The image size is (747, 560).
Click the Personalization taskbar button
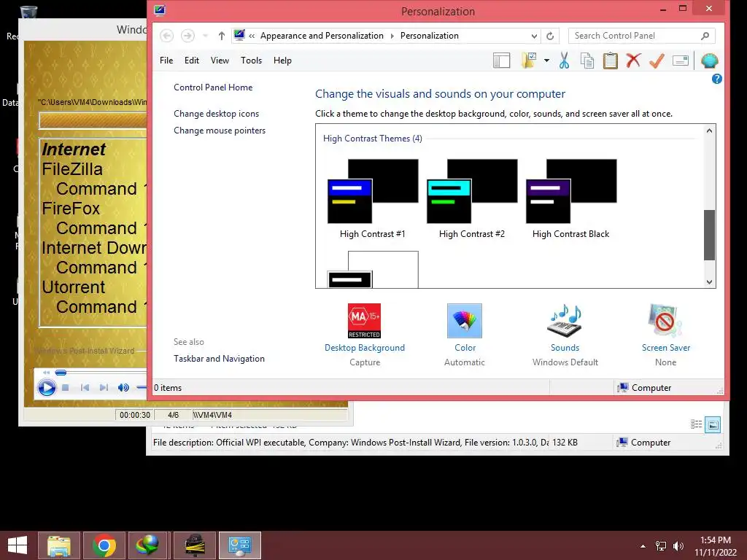coord(239,545)
